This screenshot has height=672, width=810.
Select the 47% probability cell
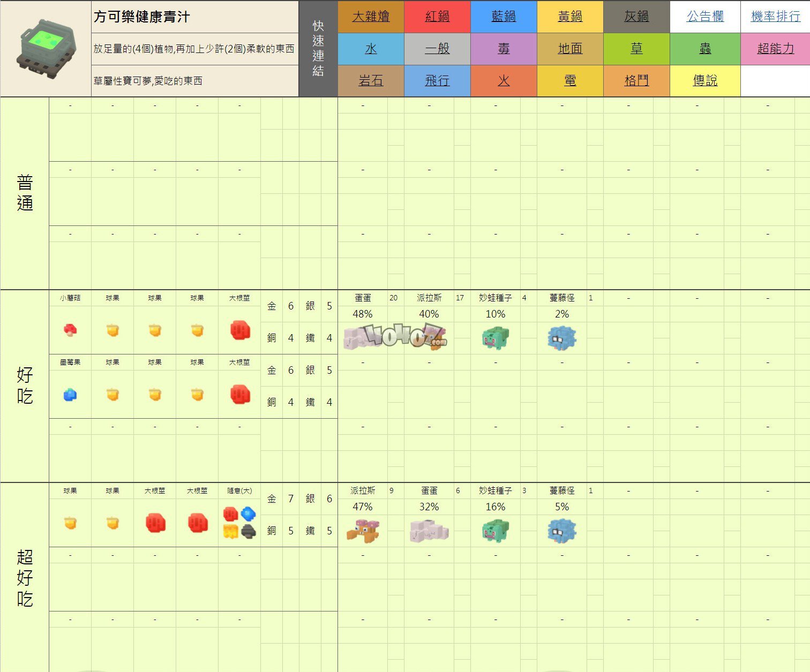click(x=363, y=507)
